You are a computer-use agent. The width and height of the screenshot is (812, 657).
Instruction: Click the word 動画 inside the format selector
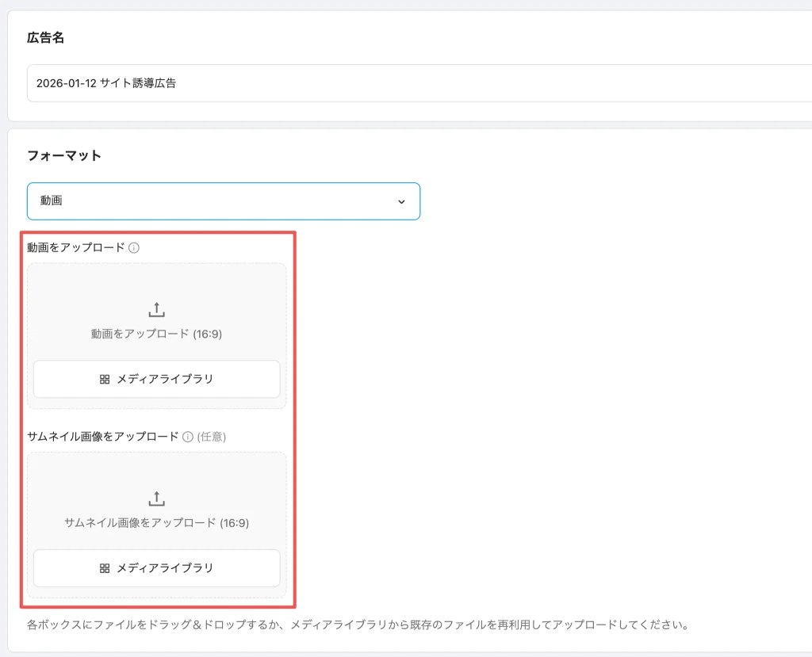[x=51, y=201]
